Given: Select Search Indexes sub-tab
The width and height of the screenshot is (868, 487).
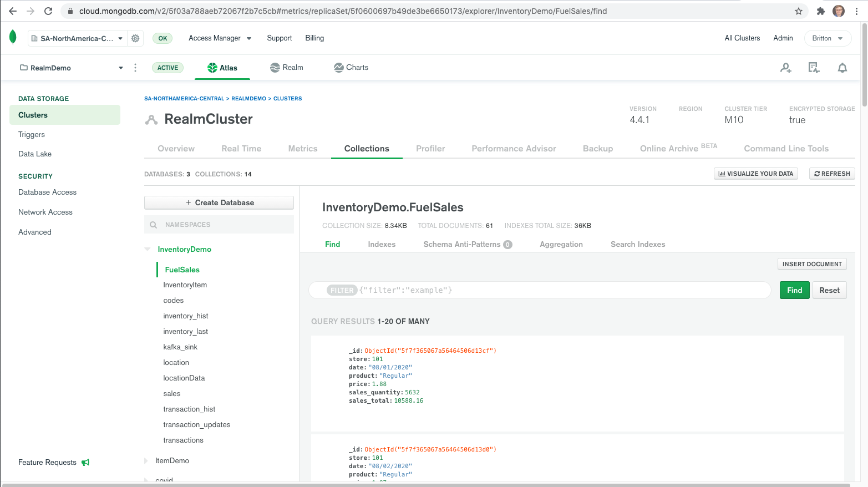Looking at the screenshot, I should coord(638,244).
